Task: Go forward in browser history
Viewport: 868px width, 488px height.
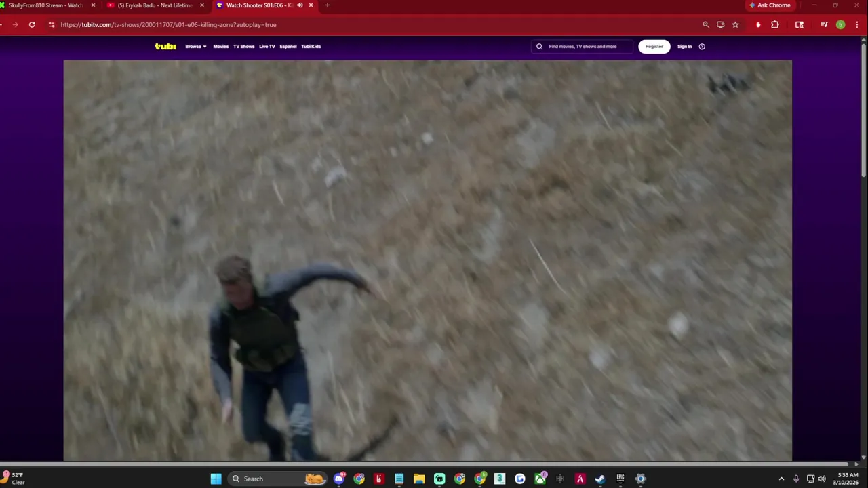Action: [x=15, y=24]
